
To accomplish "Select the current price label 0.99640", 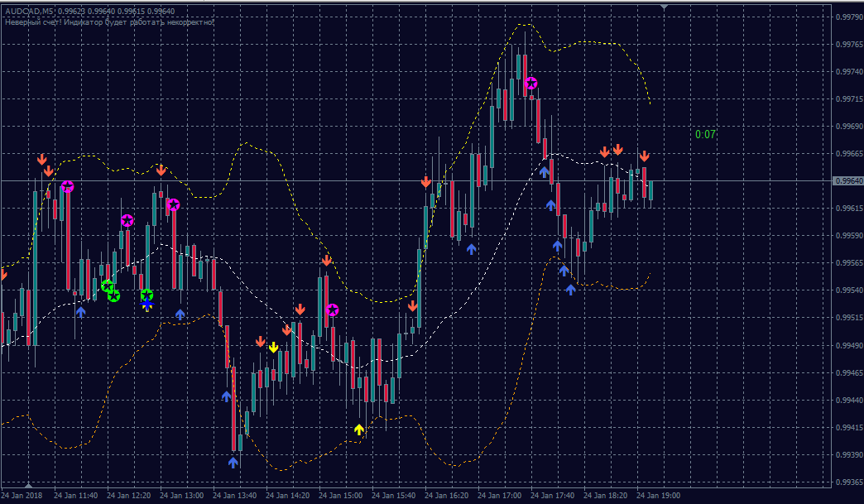I will [847, 180].
